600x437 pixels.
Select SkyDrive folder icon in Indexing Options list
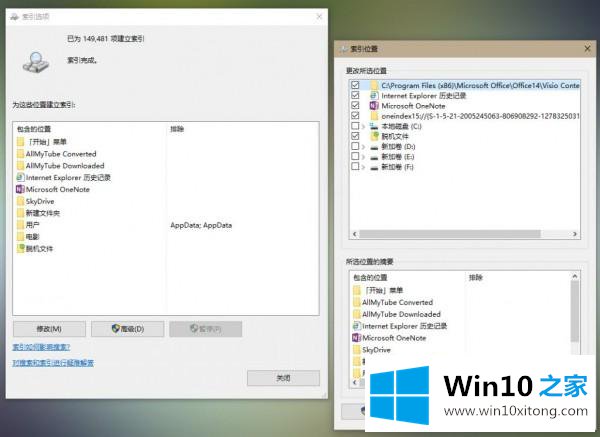point(20,201)
